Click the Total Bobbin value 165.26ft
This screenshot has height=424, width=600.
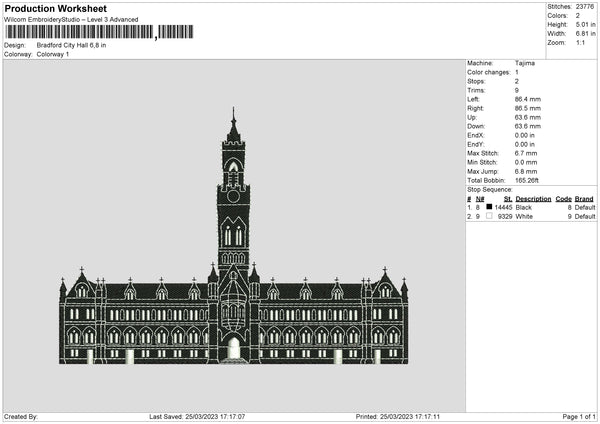527,180
